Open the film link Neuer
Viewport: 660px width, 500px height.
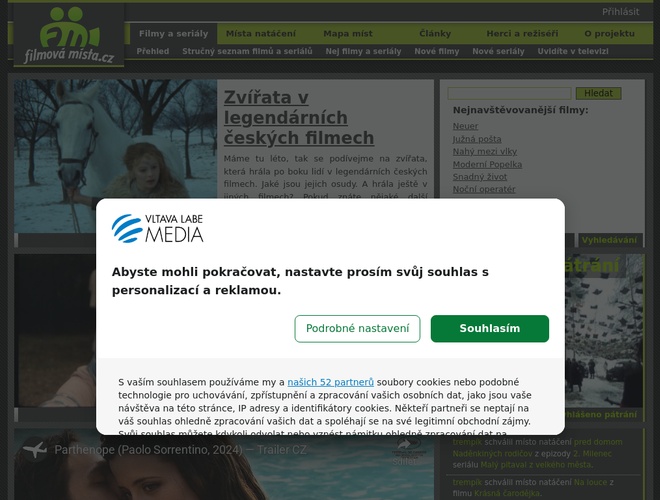tap(465, 126)
